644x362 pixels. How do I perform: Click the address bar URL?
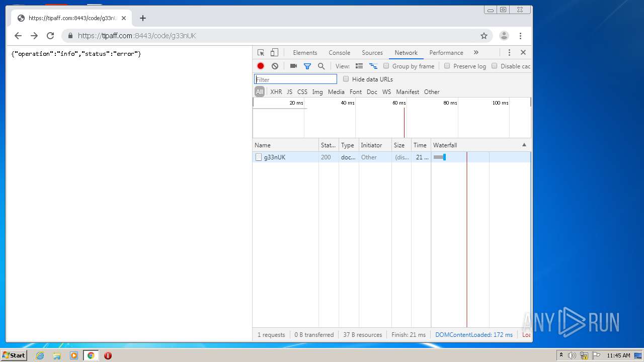pyautogui.click(x=137, y=36)
